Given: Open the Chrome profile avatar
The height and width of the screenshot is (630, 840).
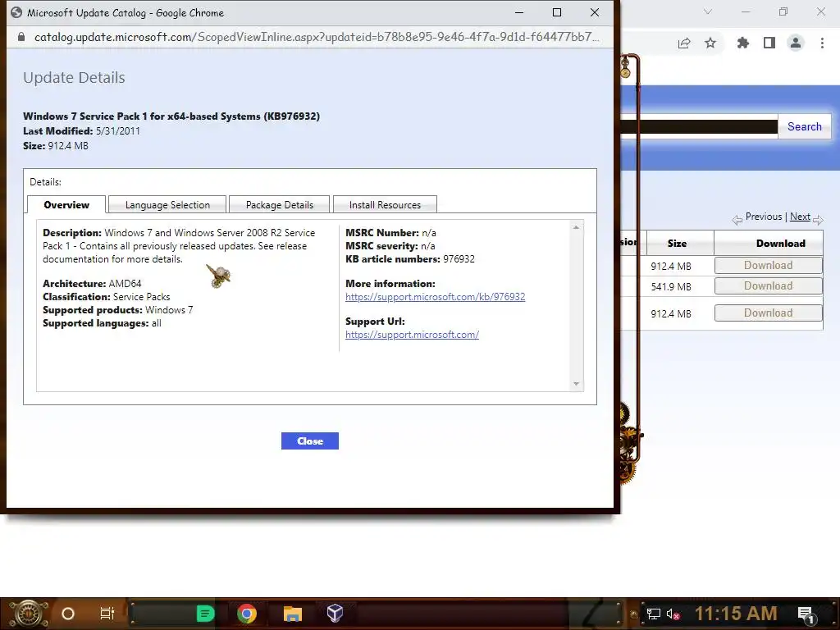Looking at the screenshot, I should (x=796, y=43).
